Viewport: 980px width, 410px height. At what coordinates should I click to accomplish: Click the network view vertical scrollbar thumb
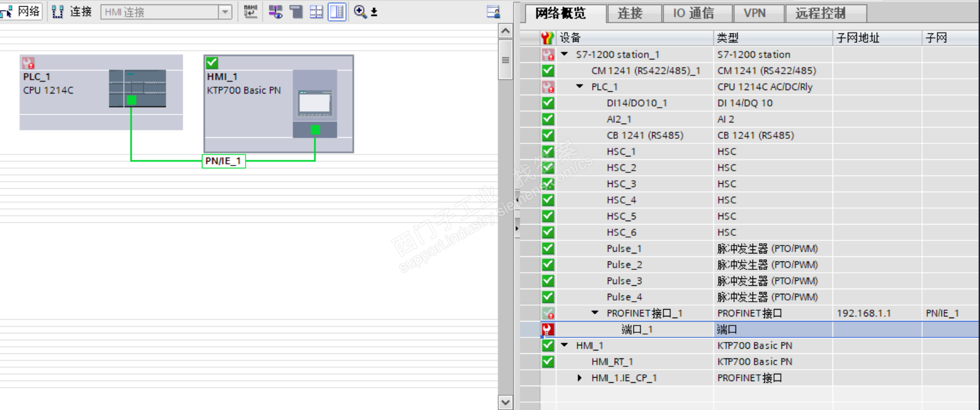coord(505,60)
